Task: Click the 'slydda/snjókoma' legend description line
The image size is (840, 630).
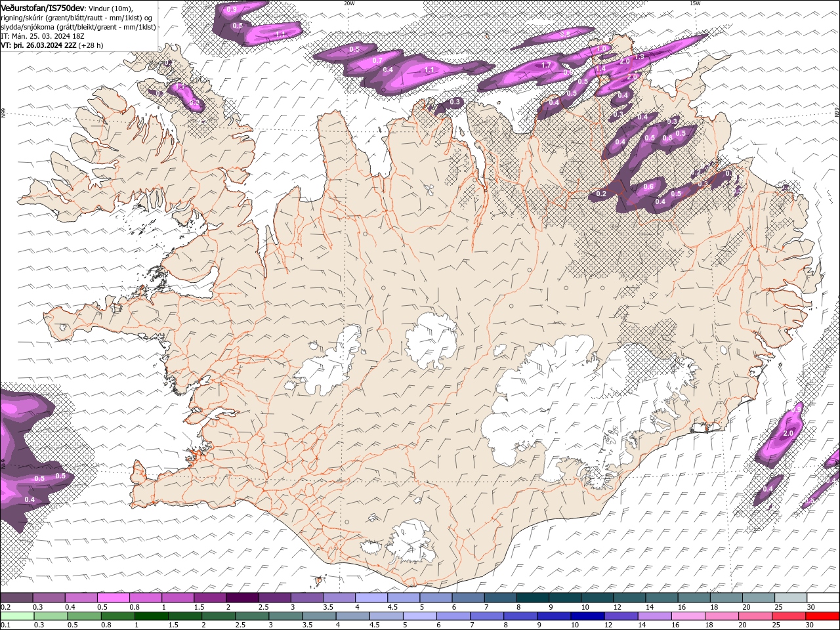Action: (78, 27)
